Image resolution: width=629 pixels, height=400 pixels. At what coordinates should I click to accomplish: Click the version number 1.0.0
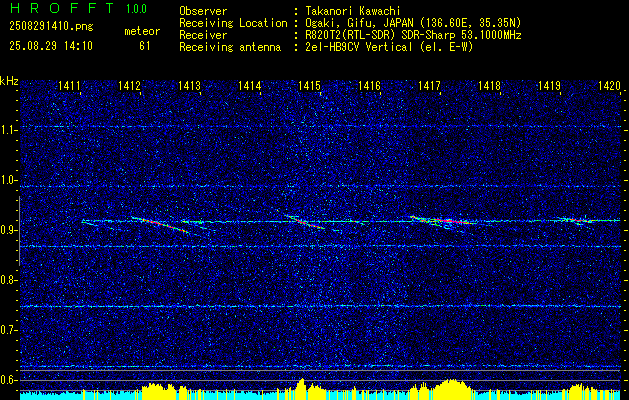point(136,8)
